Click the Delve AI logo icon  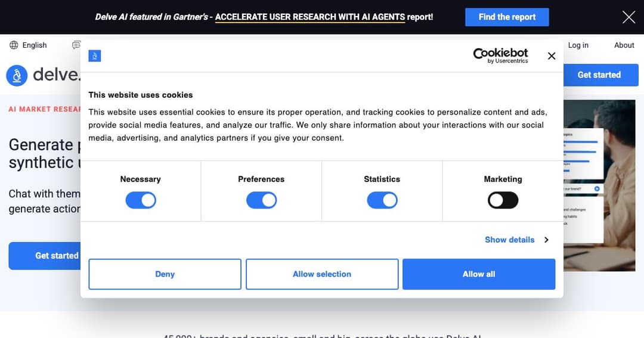(x=17, y=75)
